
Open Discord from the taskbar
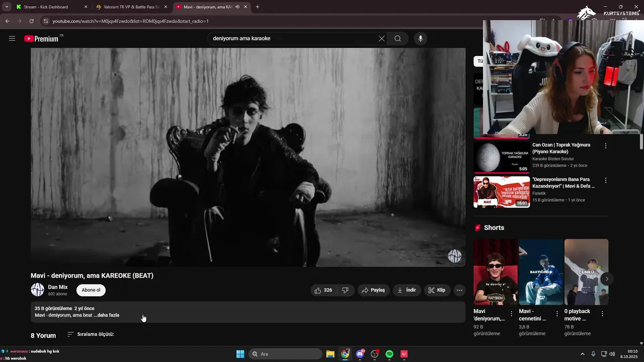pos(360,354)
